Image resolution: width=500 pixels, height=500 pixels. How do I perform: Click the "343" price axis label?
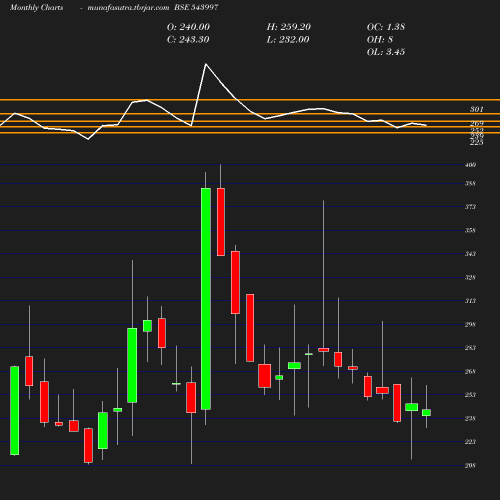tap(470, 254)
